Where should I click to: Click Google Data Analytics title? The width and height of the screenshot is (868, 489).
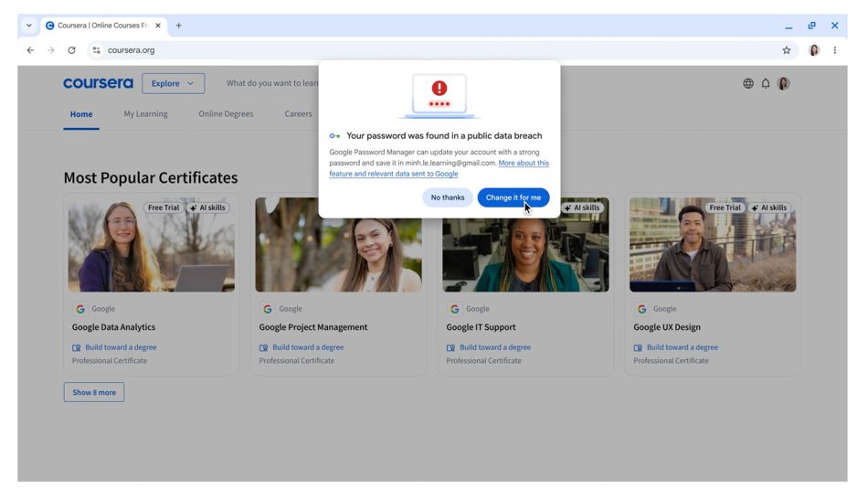click(113, 327)
